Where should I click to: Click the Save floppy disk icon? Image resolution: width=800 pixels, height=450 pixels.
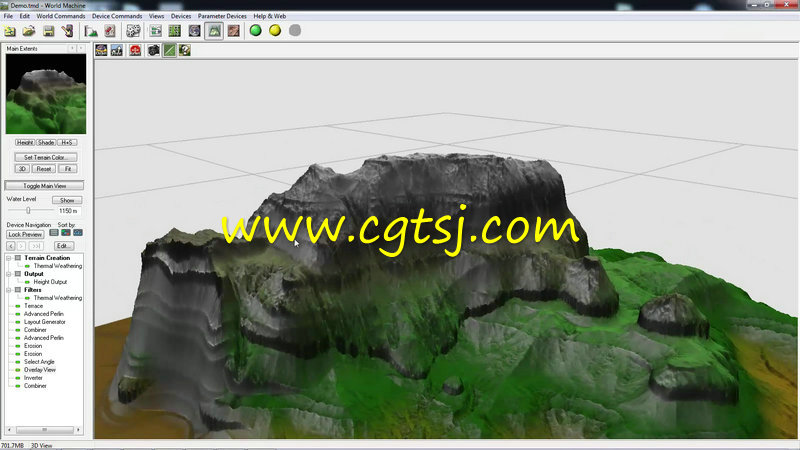click(x=48, y=31)
